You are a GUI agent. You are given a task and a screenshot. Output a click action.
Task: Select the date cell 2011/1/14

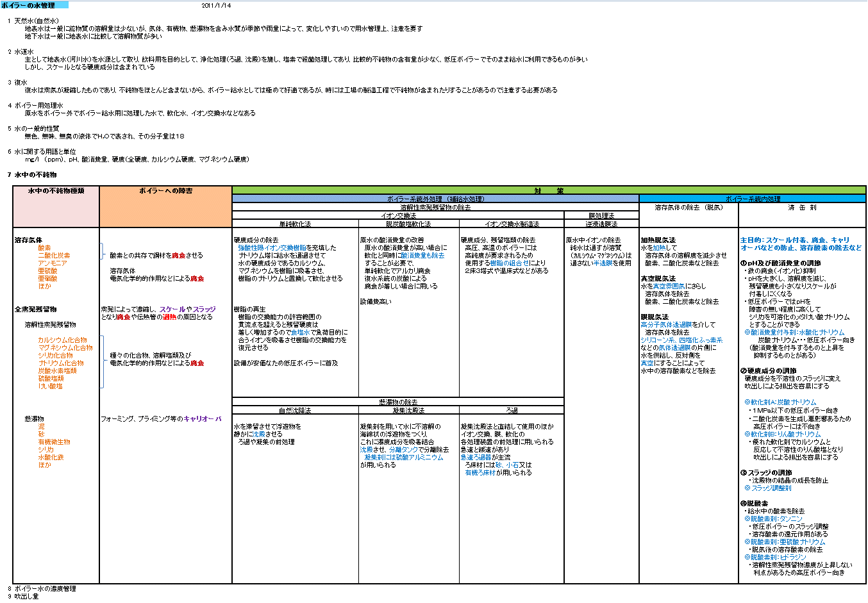tap(216, 6)
